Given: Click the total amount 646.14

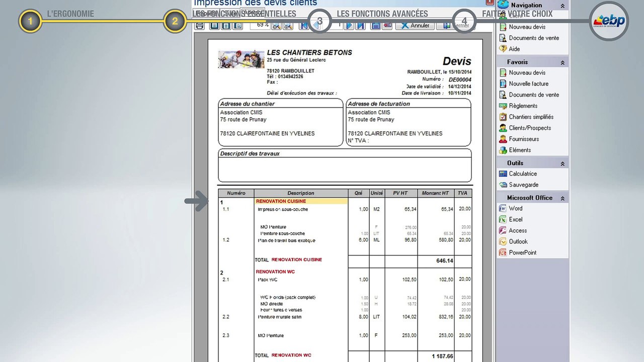Looking at the screenshot, I should 445,261.
